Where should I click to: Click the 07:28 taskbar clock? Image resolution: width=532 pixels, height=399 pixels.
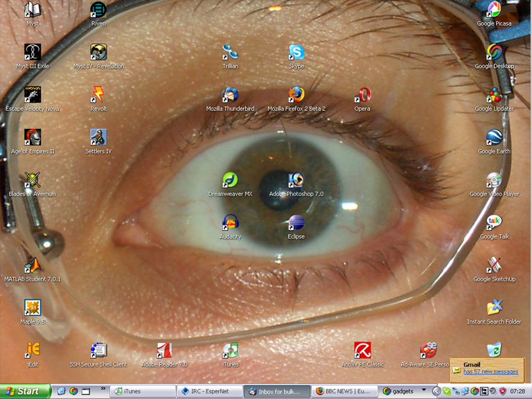(517, 391)
